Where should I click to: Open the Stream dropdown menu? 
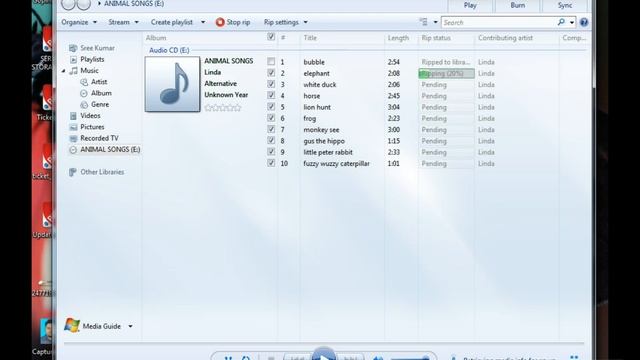[x=123, y=22]
